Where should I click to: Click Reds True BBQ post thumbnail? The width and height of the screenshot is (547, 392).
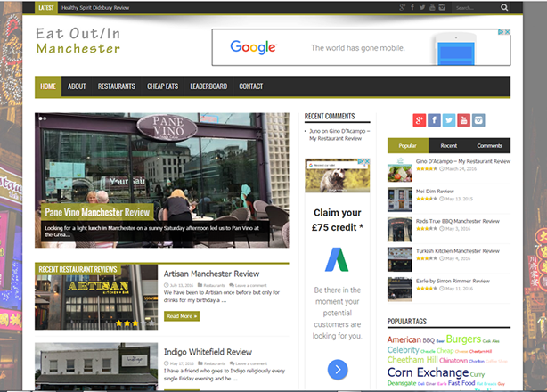click(x=400, y=230)
